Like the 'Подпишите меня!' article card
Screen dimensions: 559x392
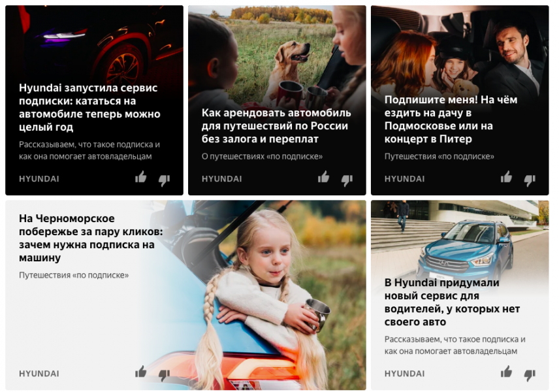tap(506, 177)
